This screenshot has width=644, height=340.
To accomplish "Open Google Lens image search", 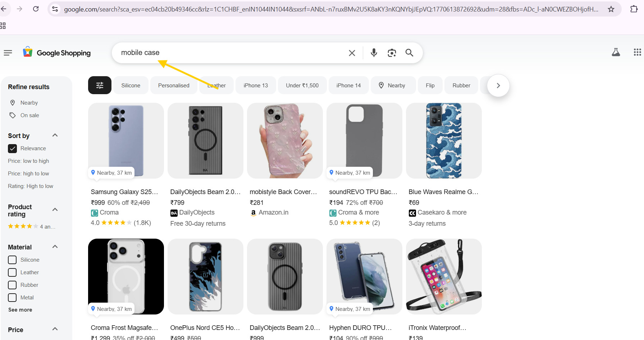I will click(x=392, y=52).
